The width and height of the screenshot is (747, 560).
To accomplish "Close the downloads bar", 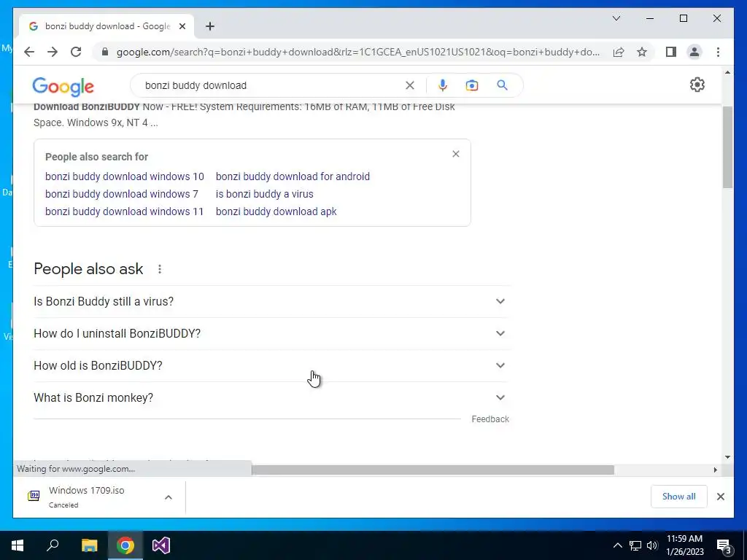I will click(720, 497).
